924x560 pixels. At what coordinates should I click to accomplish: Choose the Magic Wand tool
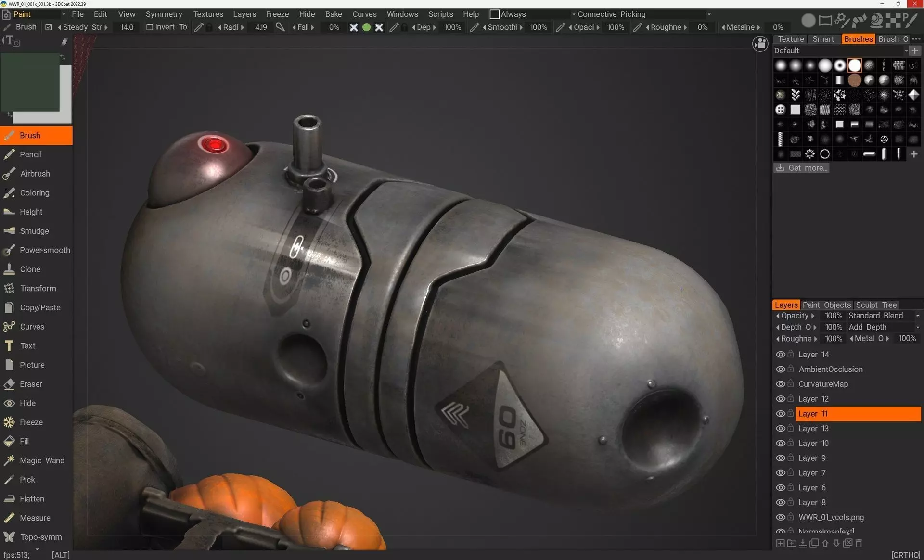coord(41,460)
